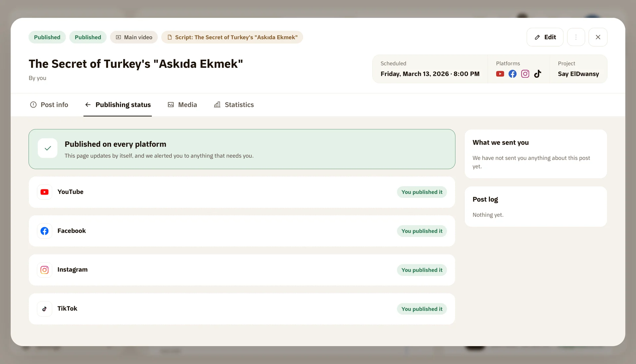Screen dimensions: 636x364
Task: Click the post title 'The Secret of Turkey's Askıda Ekmek'
Action: (136, 64)
